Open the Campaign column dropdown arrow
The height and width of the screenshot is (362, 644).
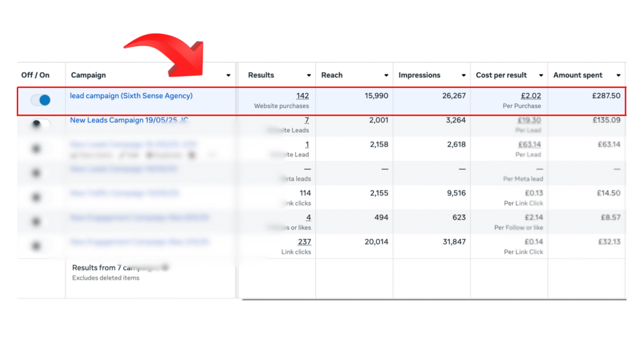point(228,75)
